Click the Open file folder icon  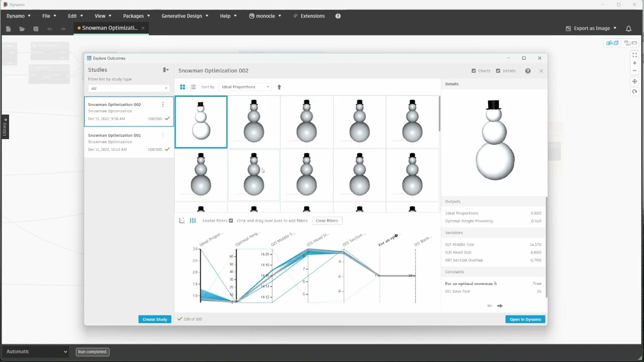(x=22, y=29)
